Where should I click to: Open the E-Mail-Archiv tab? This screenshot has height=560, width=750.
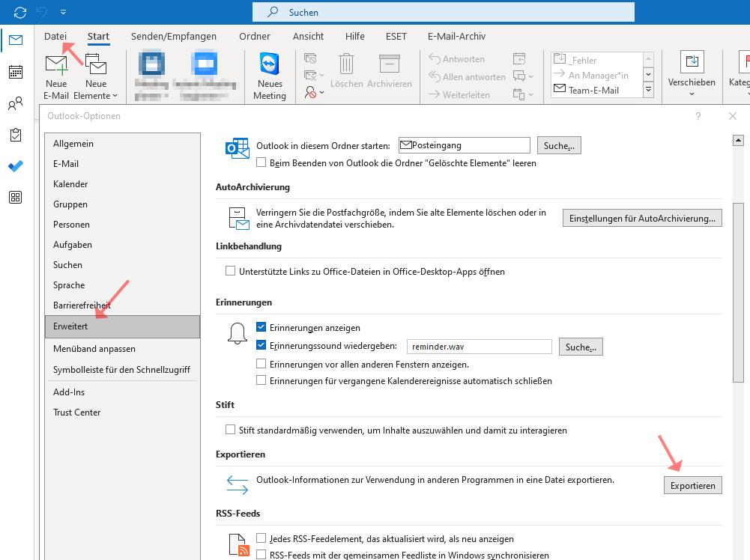(456, 37)
